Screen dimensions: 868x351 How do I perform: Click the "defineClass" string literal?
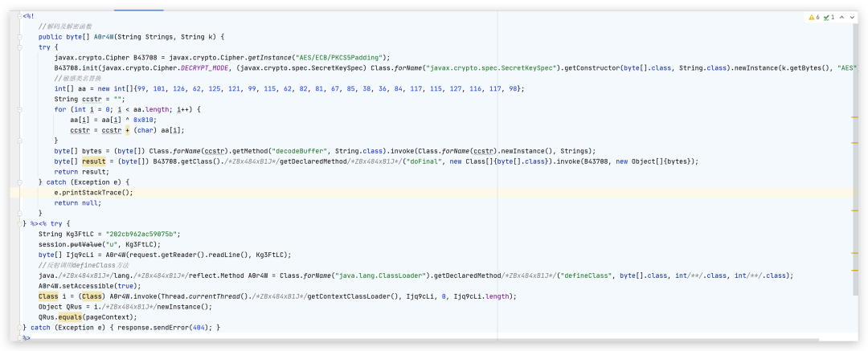click(x=586, y=275)
